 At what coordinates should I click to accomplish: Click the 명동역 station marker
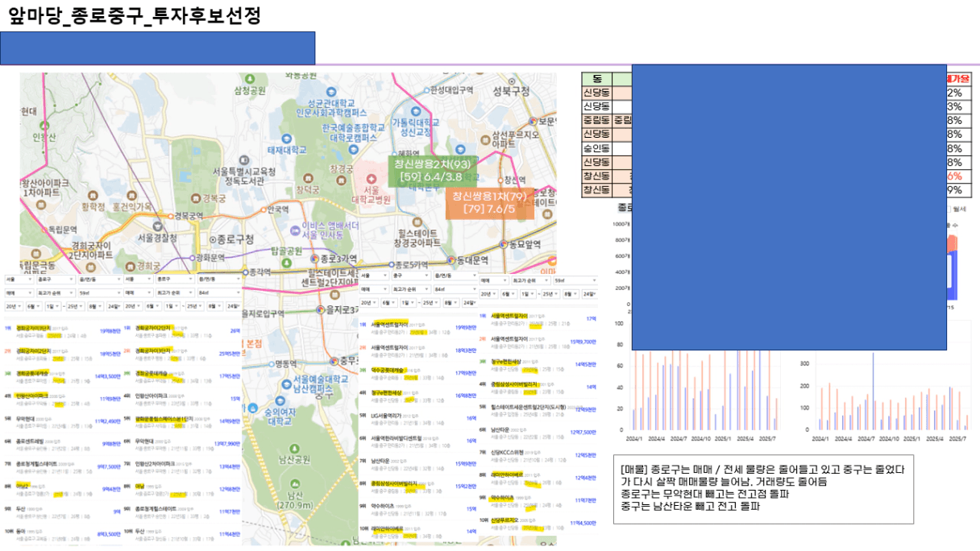(272, 364)
